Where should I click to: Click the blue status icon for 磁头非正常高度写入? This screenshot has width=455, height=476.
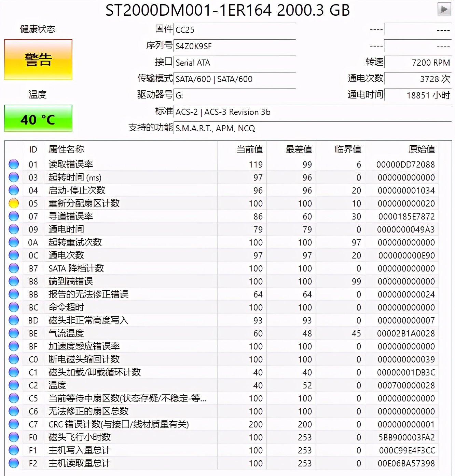click(14, 320)
